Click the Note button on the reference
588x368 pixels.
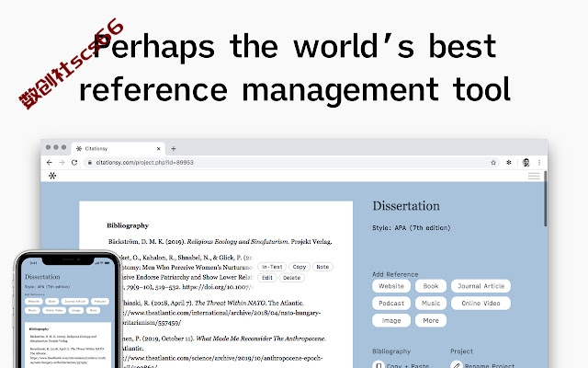coord(322,267)
